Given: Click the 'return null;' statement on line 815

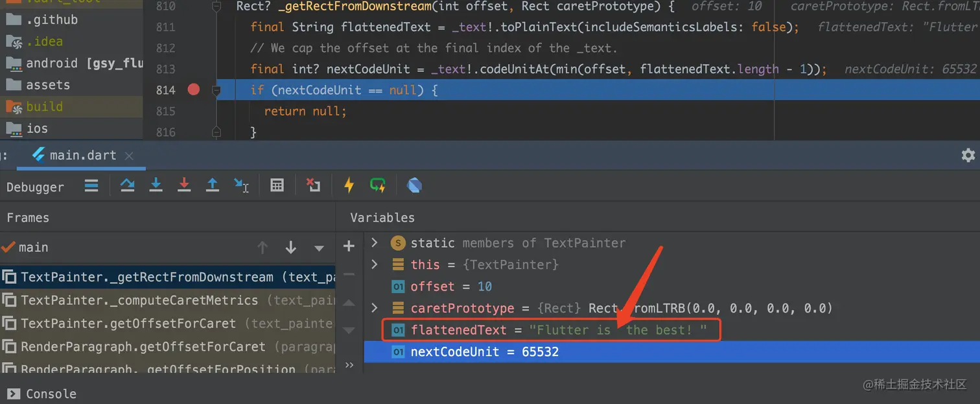Looking at the screenshot, I should tap(305, 111).
